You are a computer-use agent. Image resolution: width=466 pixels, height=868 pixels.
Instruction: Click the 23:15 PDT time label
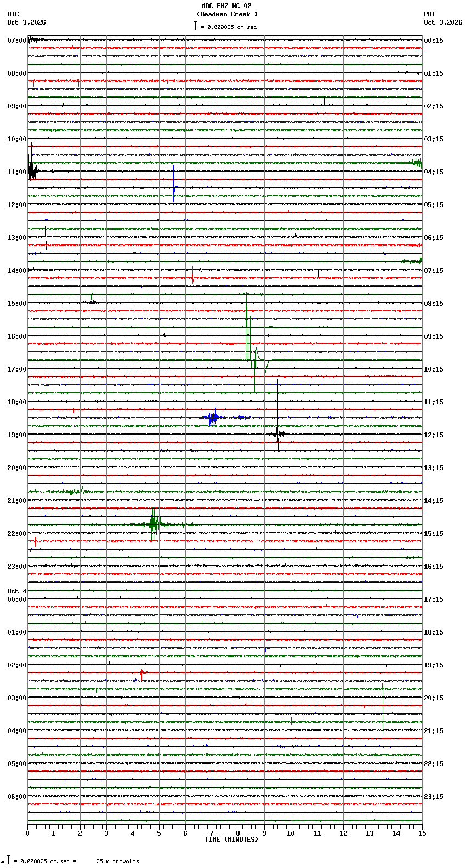434,797
